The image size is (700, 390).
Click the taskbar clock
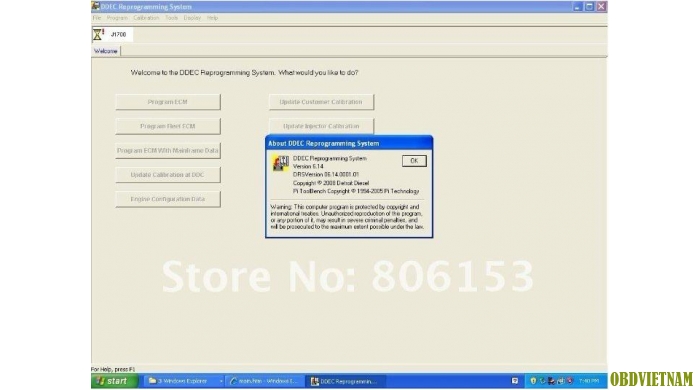588,381
